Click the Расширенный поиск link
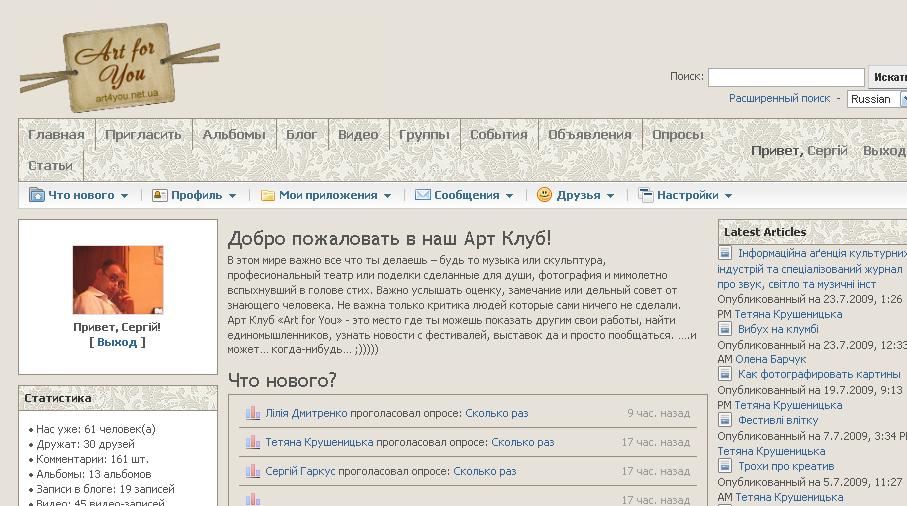 pyautogui.click(x=779, y=99)
